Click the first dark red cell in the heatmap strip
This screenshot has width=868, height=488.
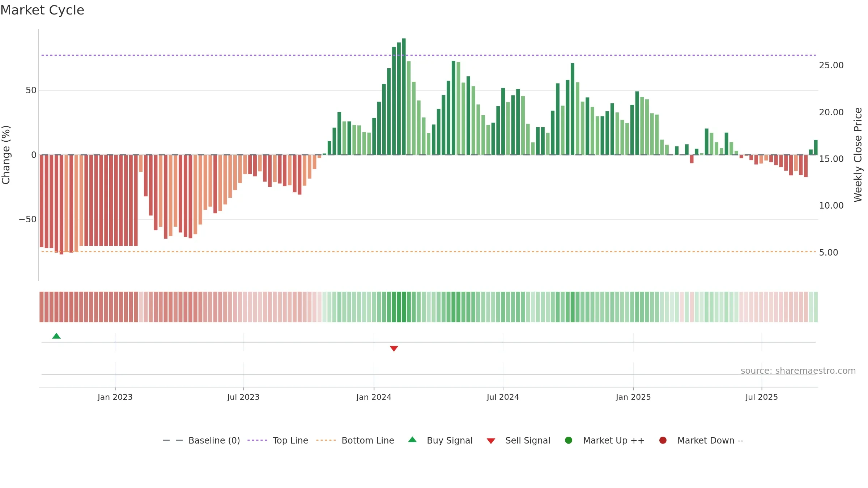[42, 307]
